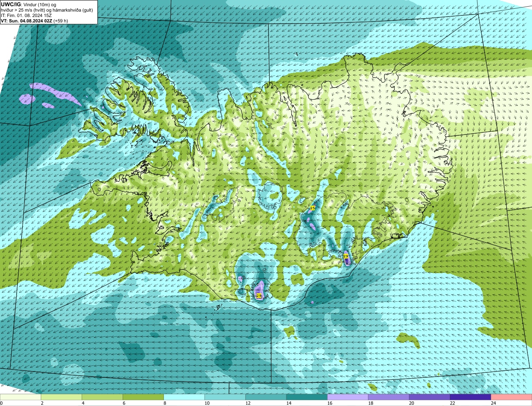Click the "29" gust label on the southernmost glacier
Viewport: 532px width, 406px height.
pos(259,296)
